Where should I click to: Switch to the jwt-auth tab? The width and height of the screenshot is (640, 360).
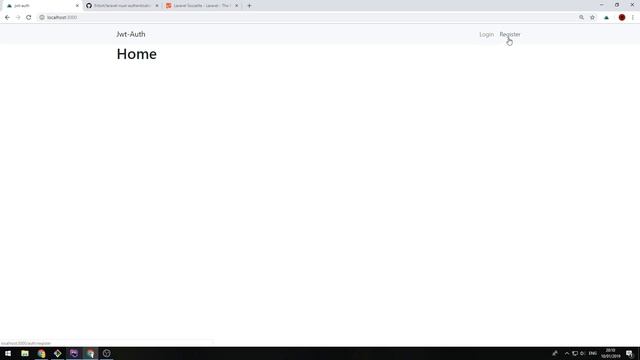[41, 6]
